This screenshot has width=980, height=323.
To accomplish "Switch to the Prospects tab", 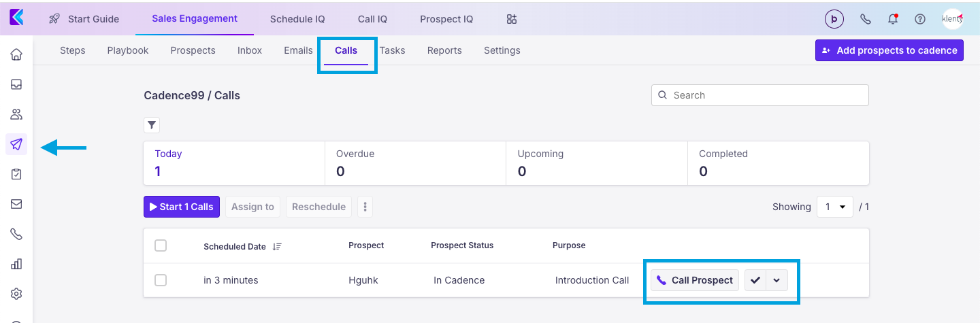I will 193,50.
